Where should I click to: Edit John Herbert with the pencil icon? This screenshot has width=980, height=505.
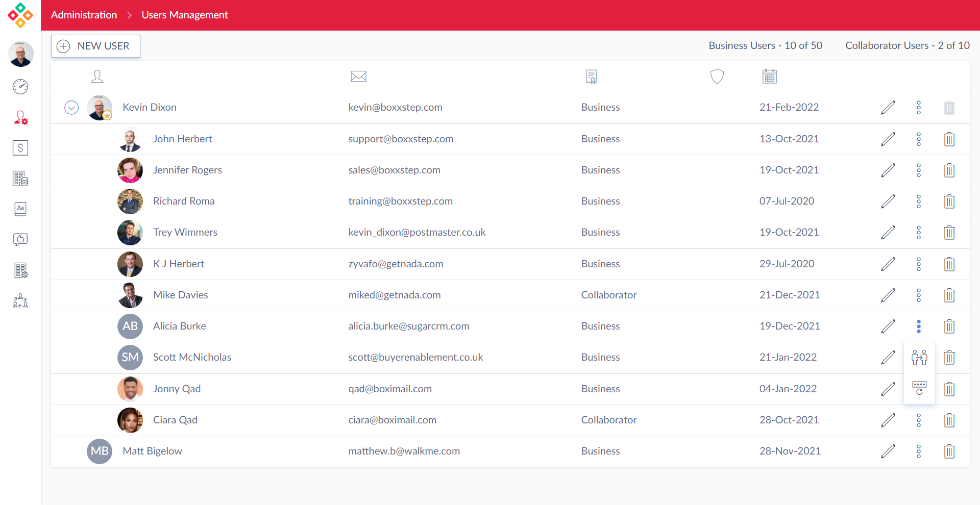pyautogui.click(x=888, y=139)
